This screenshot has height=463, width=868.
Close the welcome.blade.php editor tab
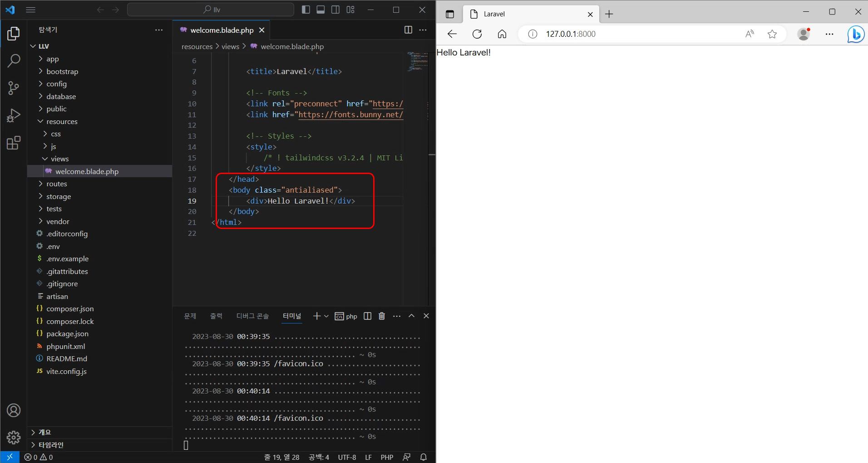click(x=261, y=30)
